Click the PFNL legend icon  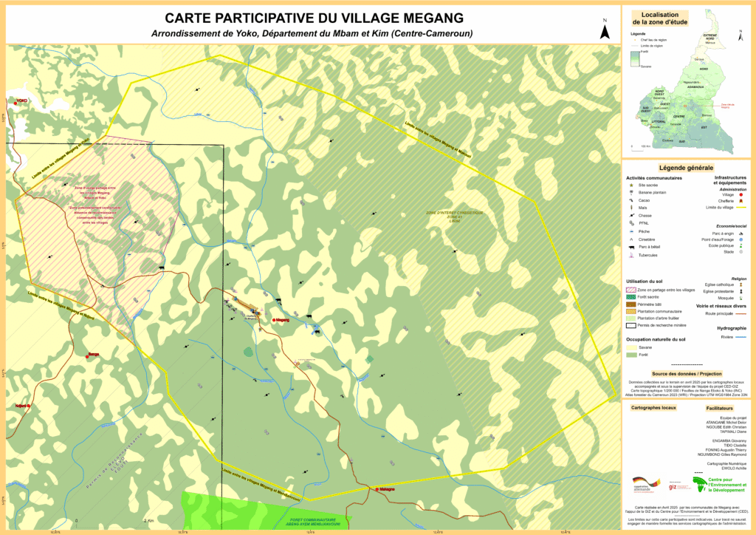[632, 223]
